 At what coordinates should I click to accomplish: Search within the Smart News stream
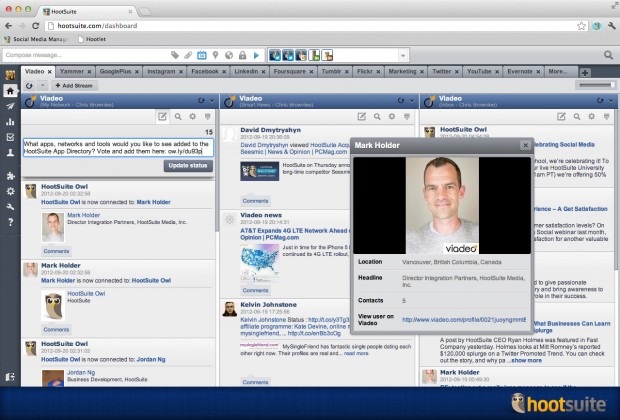click(x=377, y=116)
